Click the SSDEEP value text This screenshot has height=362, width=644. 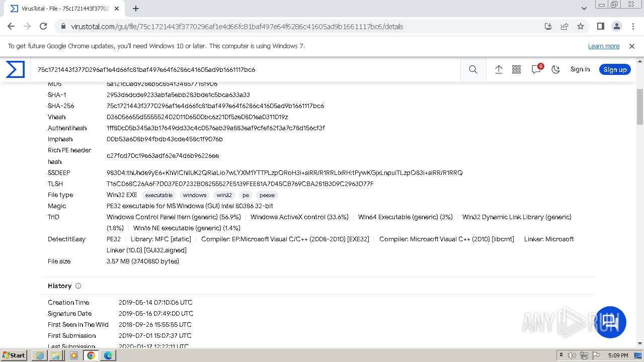point(284,173)
